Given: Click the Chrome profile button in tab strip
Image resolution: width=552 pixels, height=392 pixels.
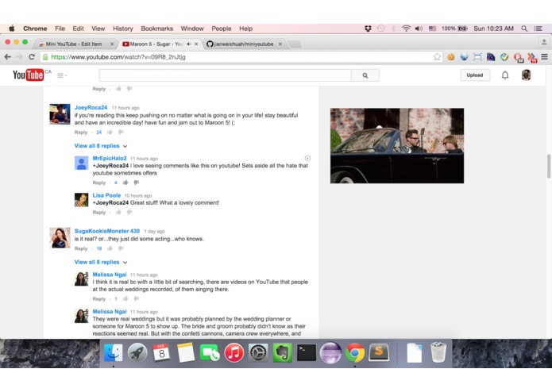Looking at the screenshot, I should click(544, 43).
